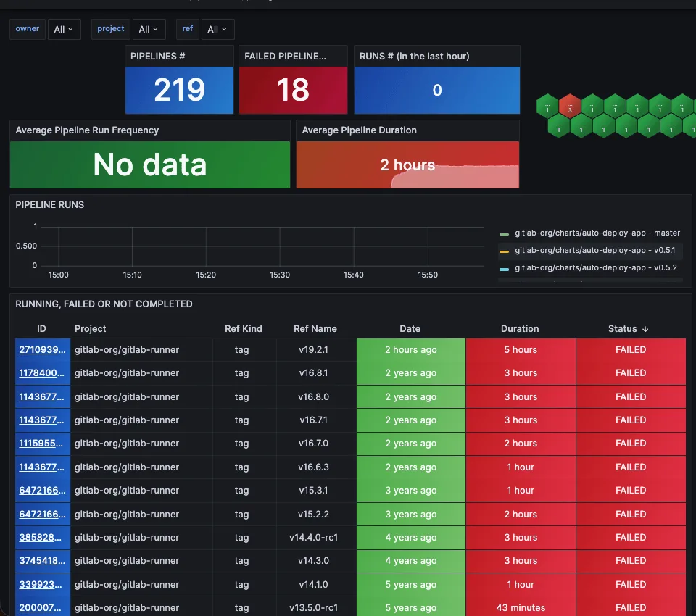Open the RUNNING, FAILED OR NOT COMPLETED panel menu
The image size is (696, 616).
pyautogui.click(x=104, y=304)
